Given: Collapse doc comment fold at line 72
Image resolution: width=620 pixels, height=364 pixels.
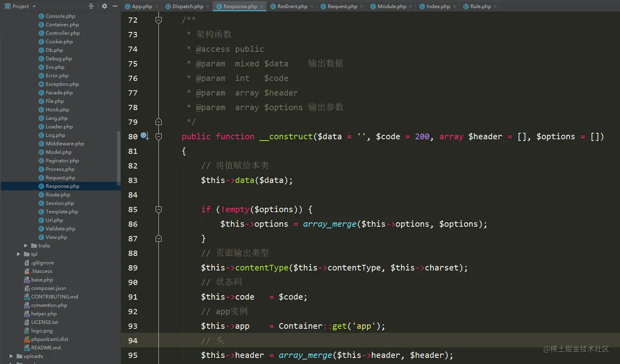Looking at the screenshot, I should tap(159, 20).
